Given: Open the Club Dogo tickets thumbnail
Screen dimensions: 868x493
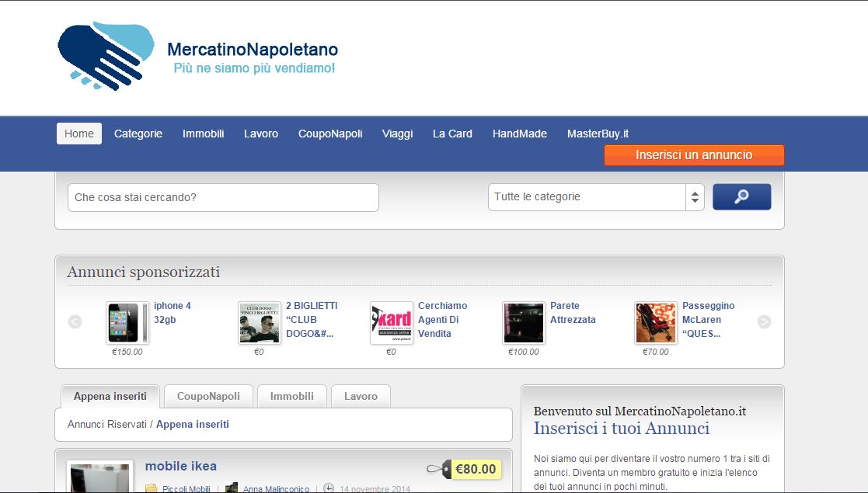Looking at the screenshot, I should 260,323.
